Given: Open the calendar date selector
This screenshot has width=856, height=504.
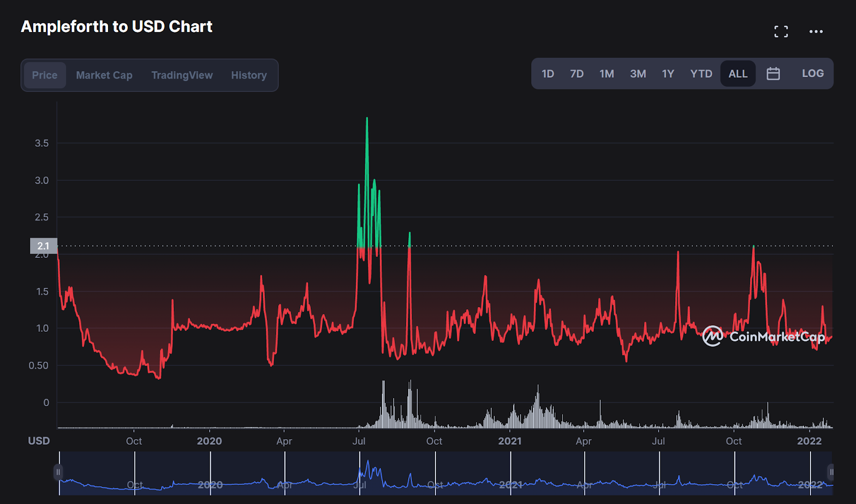Looking at the screenshot, I should click(774, 73).
